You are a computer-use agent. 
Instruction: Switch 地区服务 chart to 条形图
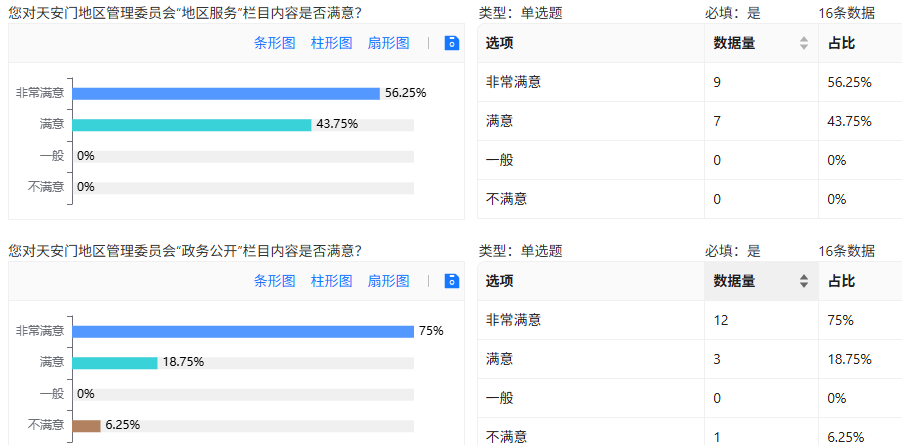pos(274,43)
